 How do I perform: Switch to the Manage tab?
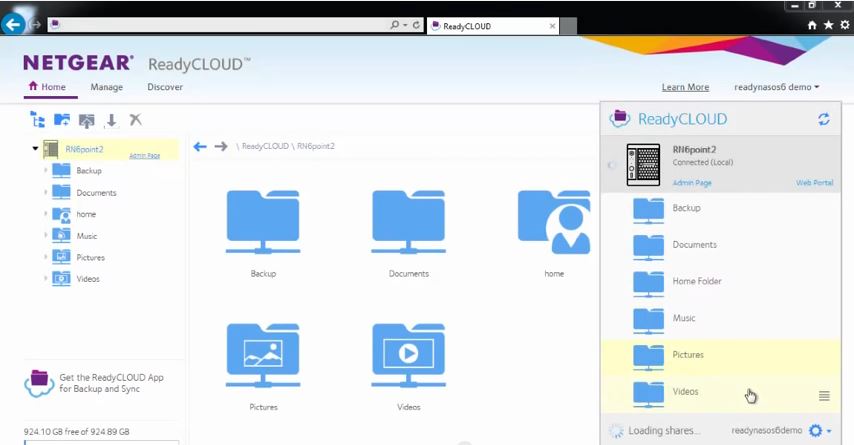pos(106,87)
